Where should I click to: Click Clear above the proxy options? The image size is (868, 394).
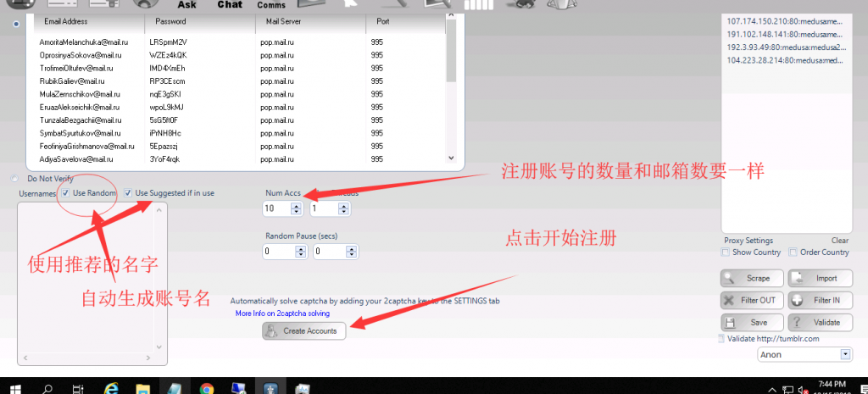coord(840,241)
